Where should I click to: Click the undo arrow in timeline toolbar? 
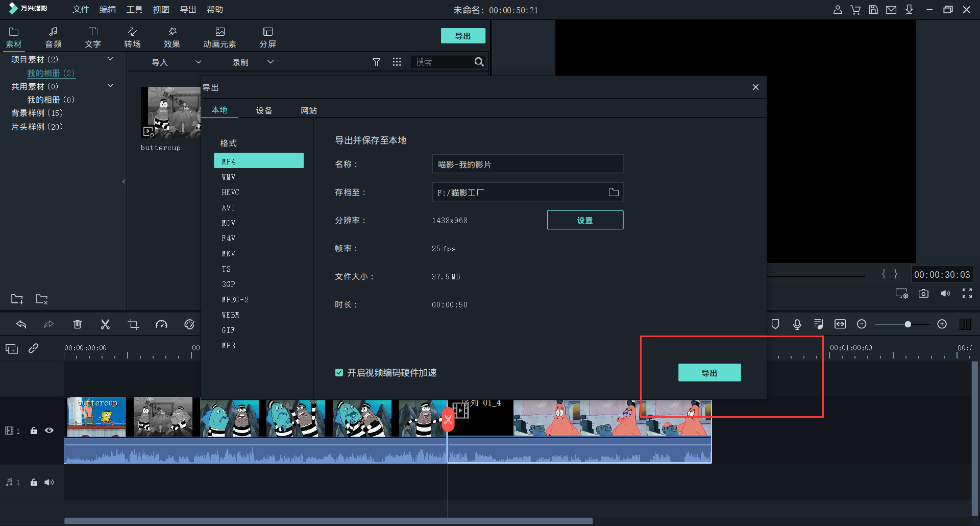(21, 324)
